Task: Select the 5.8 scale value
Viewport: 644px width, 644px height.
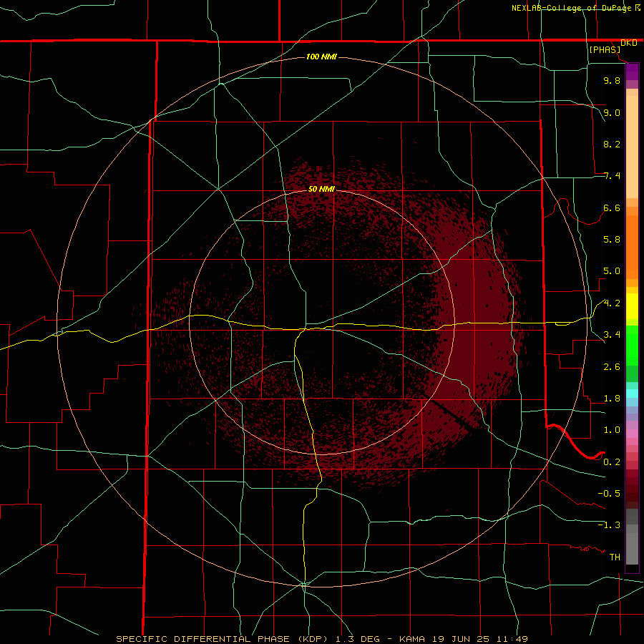Action: pyautogui.click(x=612, y=239)
